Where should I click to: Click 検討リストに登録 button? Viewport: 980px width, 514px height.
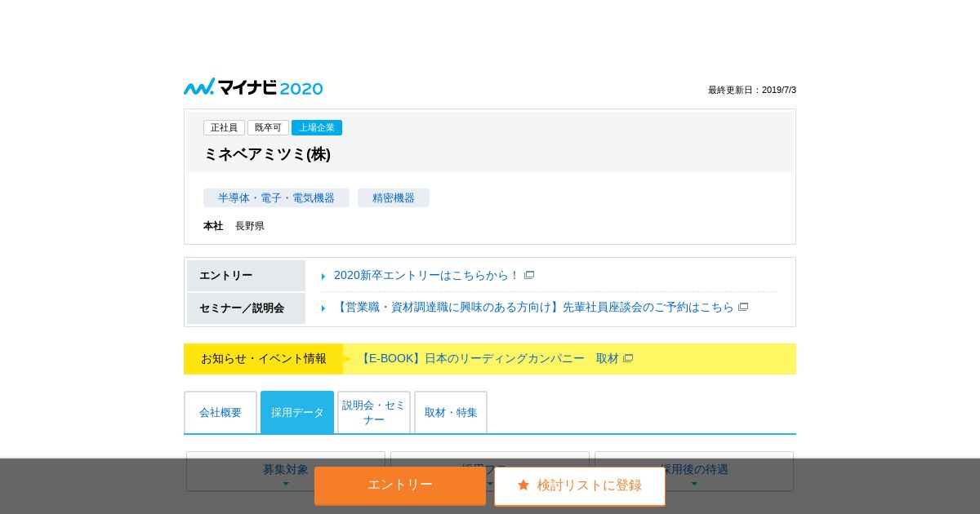coord(580,485)
